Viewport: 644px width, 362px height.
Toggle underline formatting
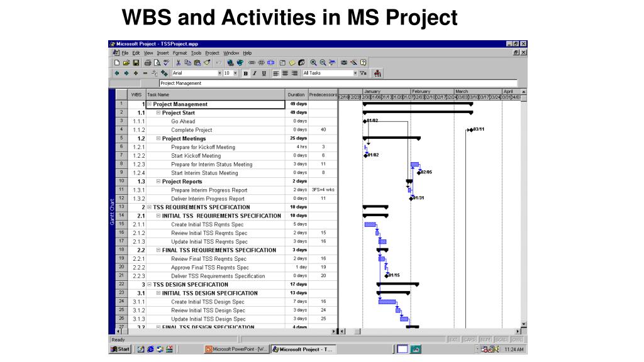[x=264, y=74]
